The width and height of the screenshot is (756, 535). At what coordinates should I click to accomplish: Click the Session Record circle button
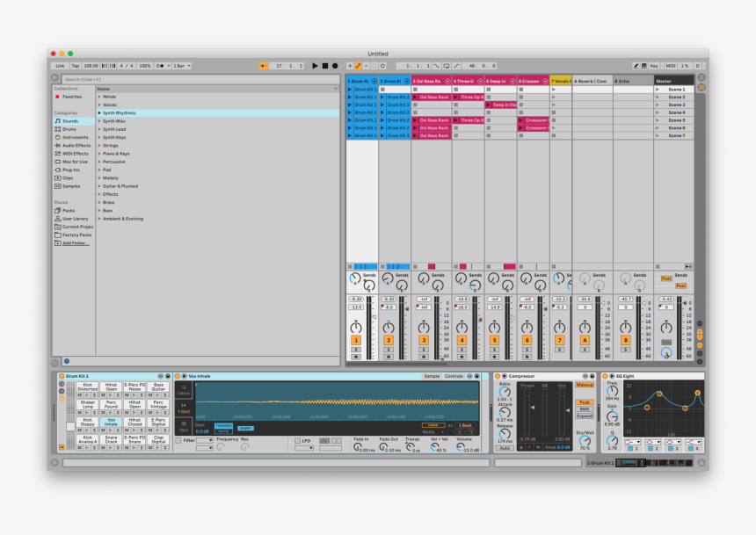[x=382, y=66]
